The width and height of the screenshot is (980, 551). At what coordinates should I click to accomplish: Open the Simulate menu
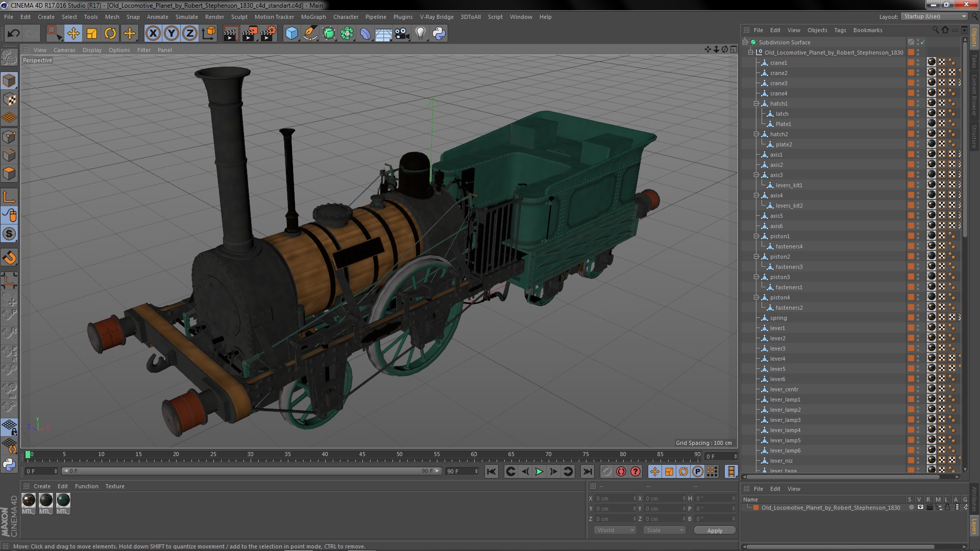pyautogui.click(x=187, y=17)
